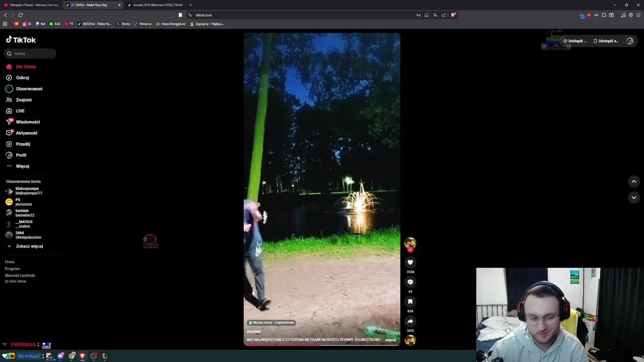Open video comments bubble icon
The height and width of the screenshot is (362, 644).
[410, 282]
